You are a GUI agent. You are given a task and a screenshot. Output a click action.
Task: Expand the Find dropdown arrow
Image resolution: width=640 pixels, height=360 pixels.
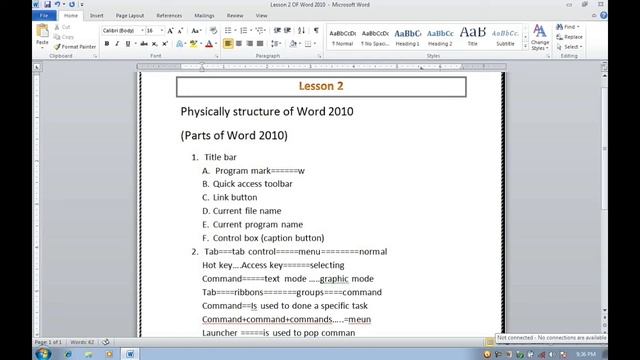pyautogui.click(x=578, y=27)
